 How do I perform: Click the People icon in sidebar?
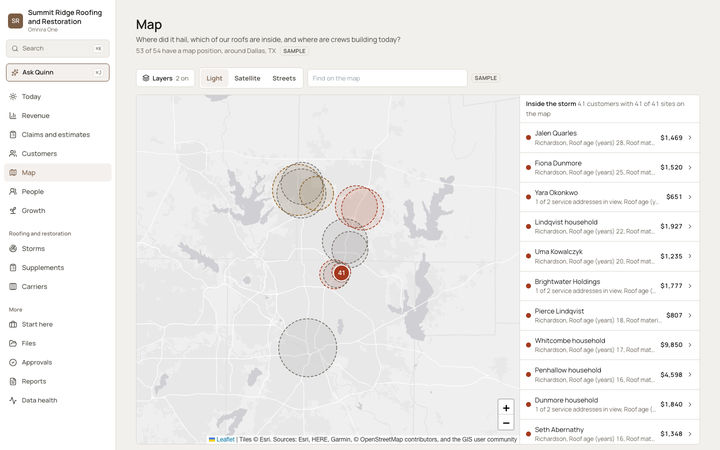[x=13, y=191]
